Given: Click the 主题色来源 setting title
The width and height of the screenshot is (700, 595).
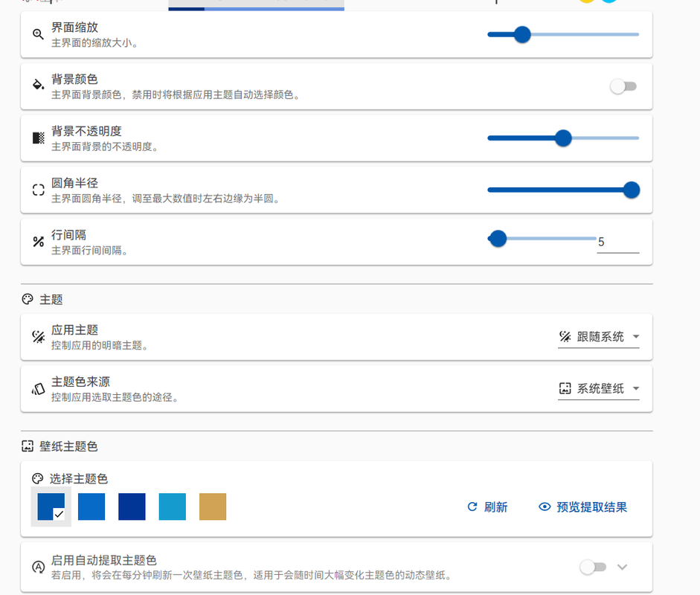Looking at the screenshot, I should (x=80, y=382).
